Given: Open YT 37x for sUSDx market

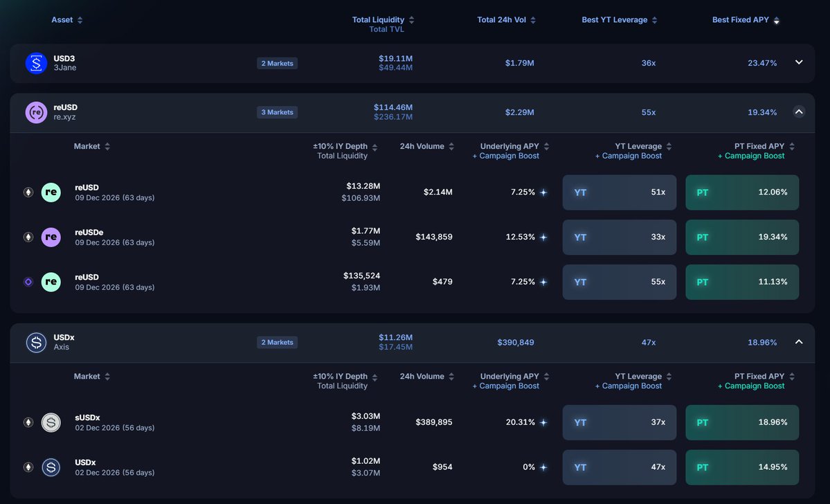Looking at the screenshot, I should point(620,422).
